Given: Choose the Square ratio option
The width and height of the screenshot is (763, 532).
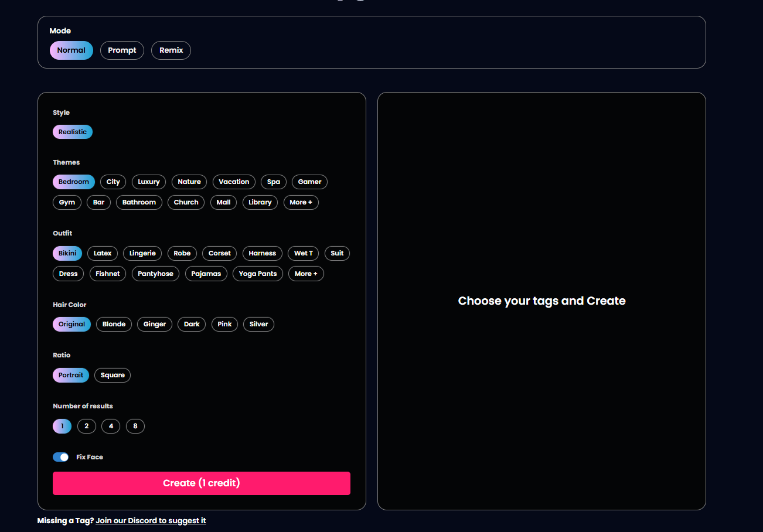Looking at the screenshot, I should [x=113, y=375].
